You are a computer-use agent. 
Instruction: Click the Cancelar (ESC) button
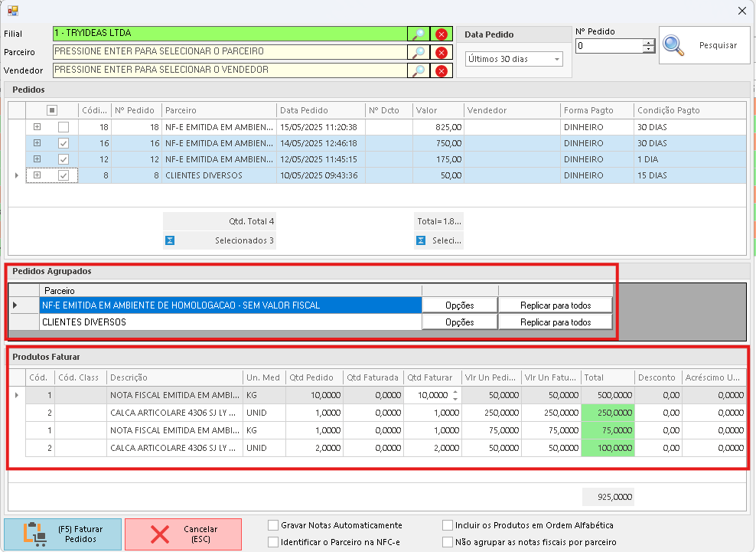[183, 534]
